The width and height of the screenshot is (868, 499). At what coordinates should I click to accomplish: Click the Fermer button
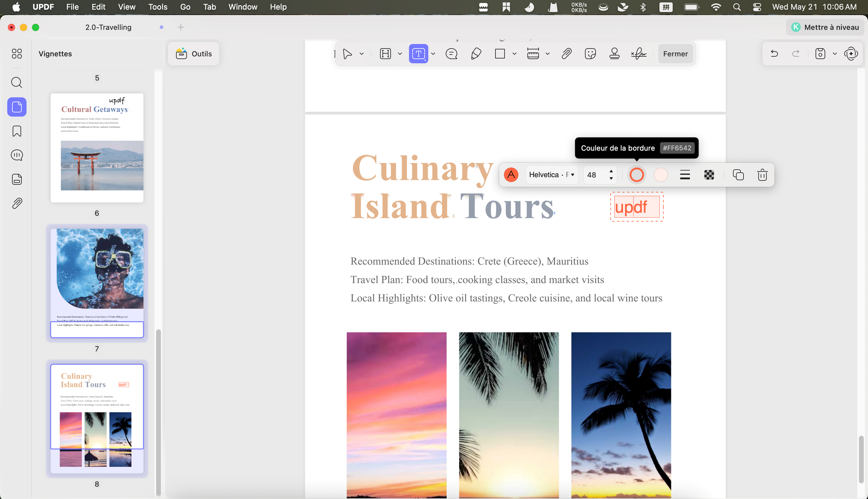coord(675,54)
